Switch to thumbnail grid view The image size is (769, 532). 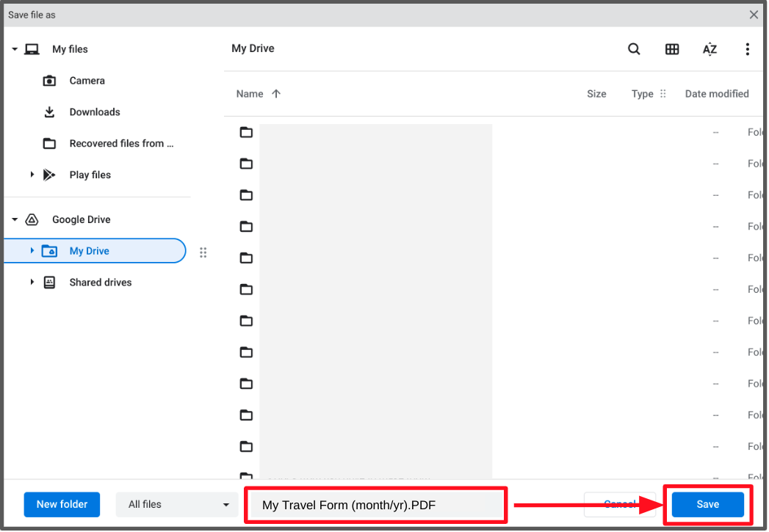click(672, 49)
